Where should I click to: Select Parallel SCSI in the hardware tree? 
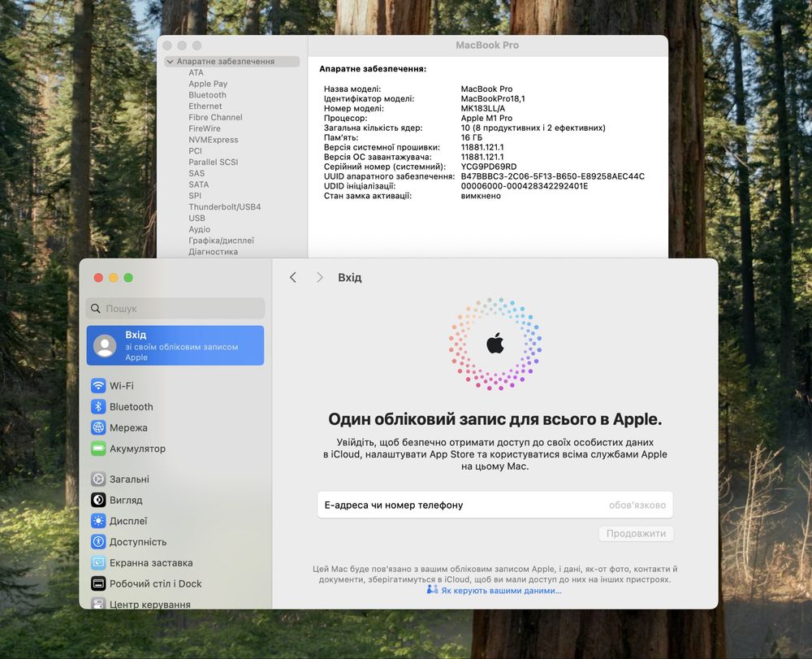point(214,163)
